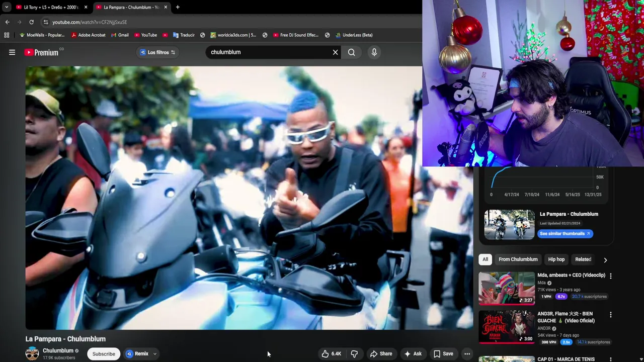
Task: Open the apps grid in bookmarks bar
Action: 7,35
